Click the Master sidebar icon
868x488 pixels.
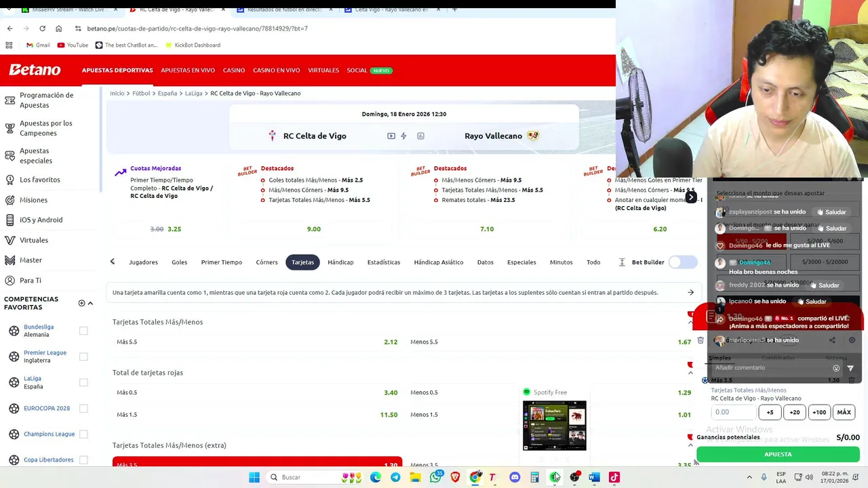[x=9, y=260]
